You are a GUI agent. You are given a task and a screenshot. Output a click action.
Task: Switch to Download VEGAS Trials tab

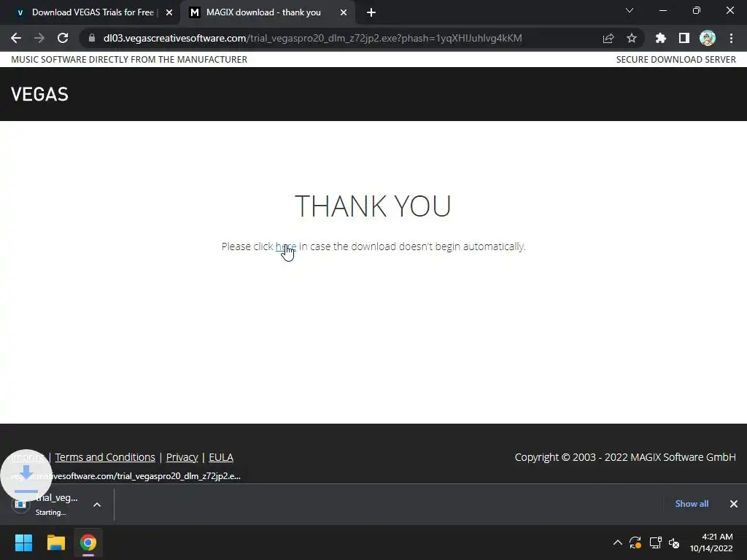click(93, 12)
